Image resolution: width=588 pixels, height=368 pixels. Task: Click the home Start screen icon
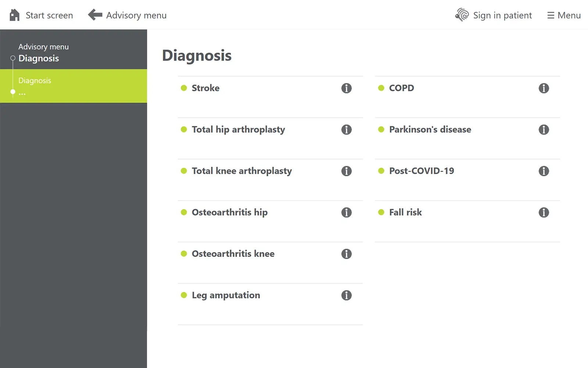(14, 15)
